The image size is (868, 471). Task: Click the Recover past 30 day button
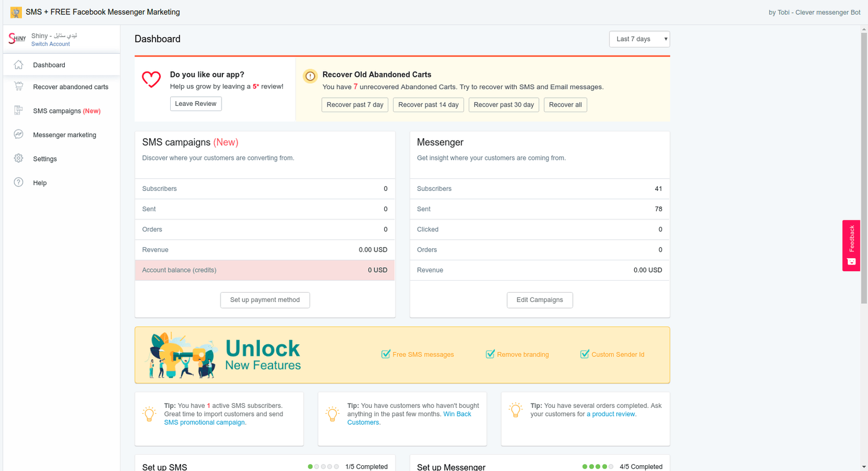[503, 105]
